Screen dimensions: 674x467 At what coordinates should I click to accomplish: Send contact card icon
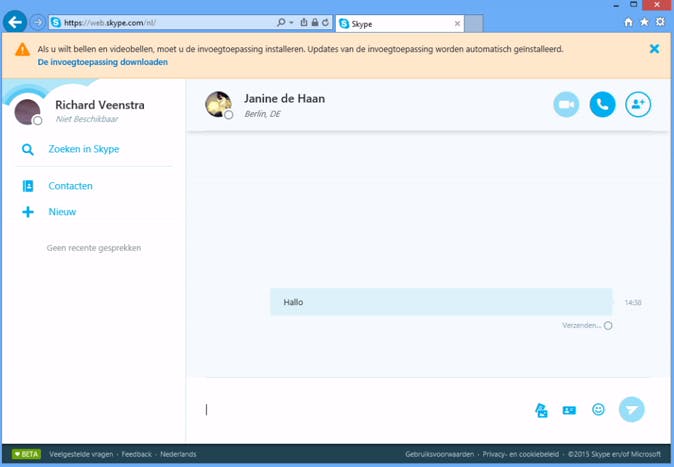pyautogui.click(x=569, y=410)
